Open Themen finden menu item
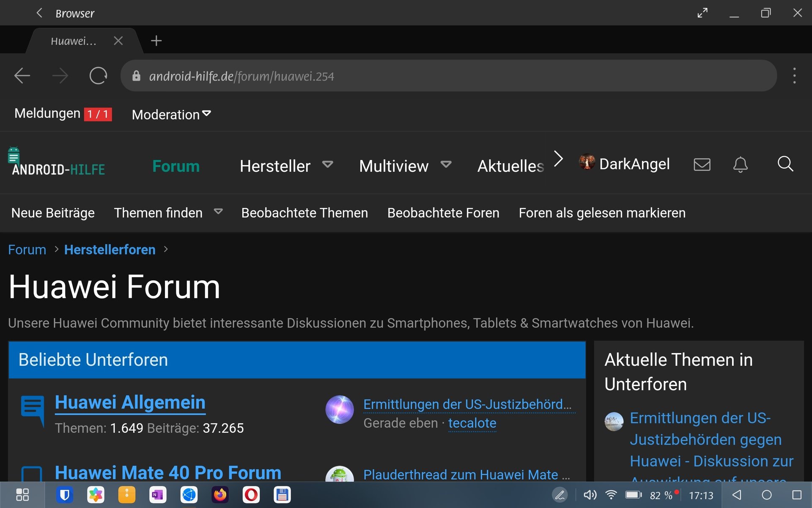This screenshot has height=508, width=812. 158,213
